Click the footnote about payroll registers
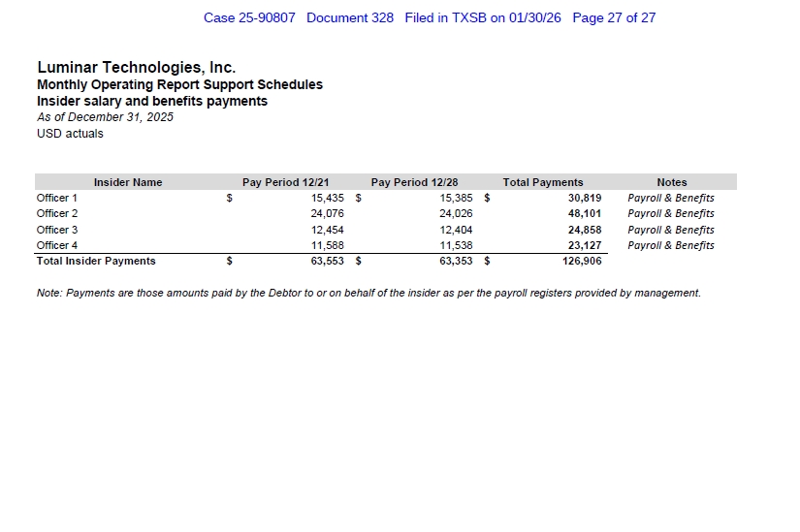The height and width of the screenshot is (532, 800). (368, 293)
